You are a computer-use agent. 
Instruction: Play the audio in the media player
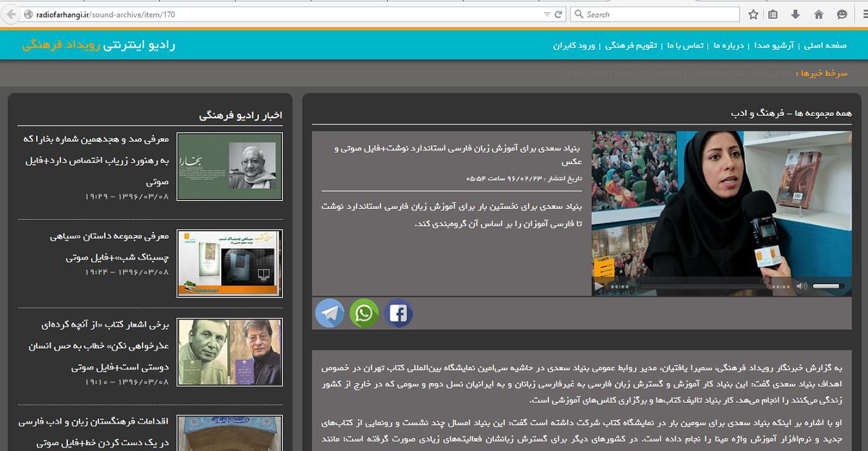[599, 286]
